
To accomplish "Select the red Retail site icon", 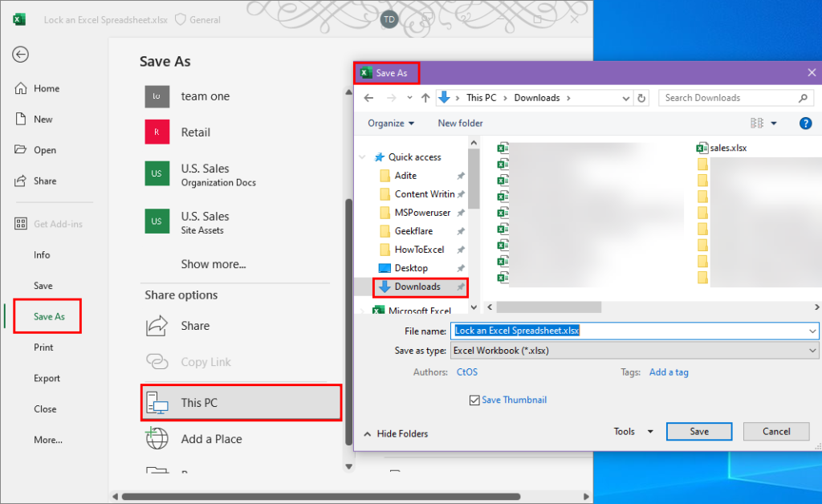I will point(157,132).
